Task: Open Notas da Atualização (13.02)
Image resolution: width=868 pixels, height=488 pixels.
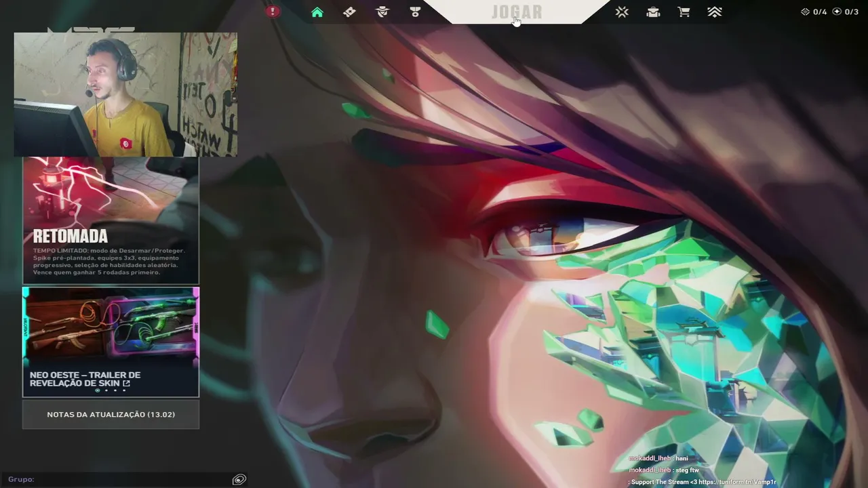Action: tap(111, 414)
